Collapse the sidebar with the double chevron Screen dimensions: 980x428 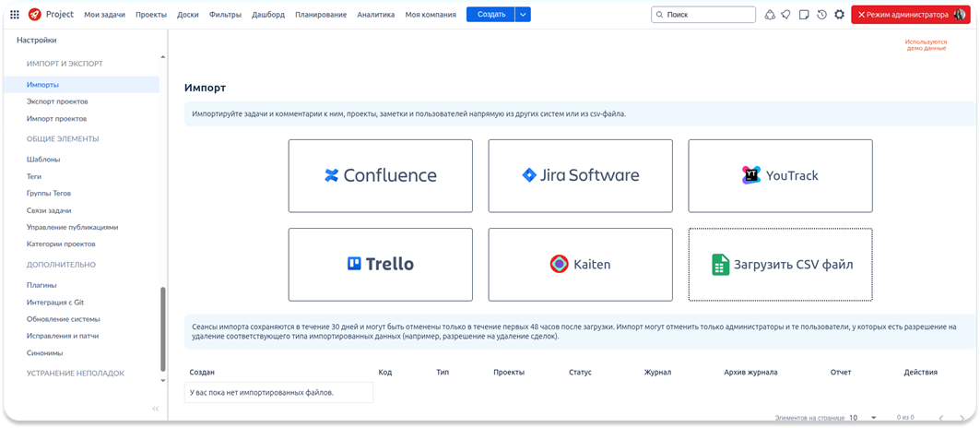[156, 409]
